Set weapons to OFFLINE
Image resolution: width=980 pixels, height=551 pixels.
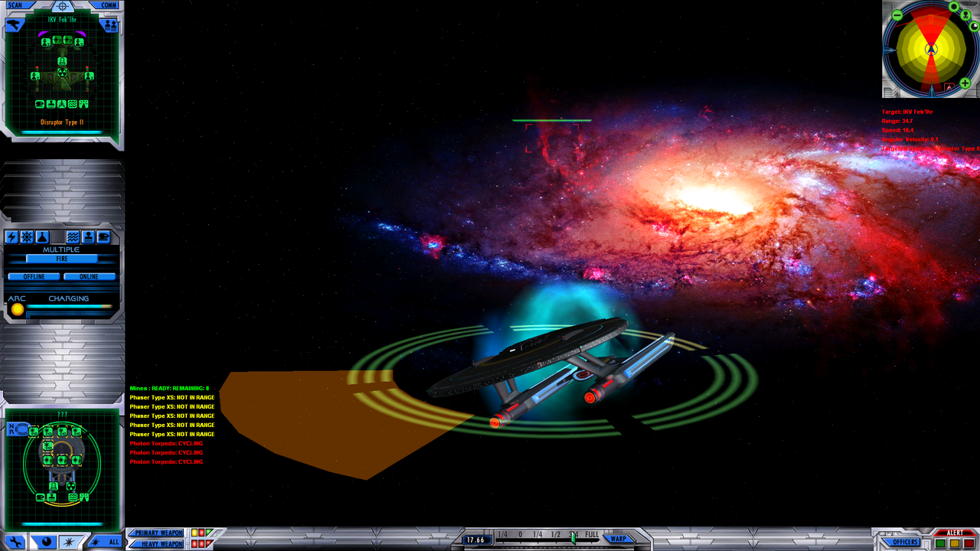click(x=34, y=276)
